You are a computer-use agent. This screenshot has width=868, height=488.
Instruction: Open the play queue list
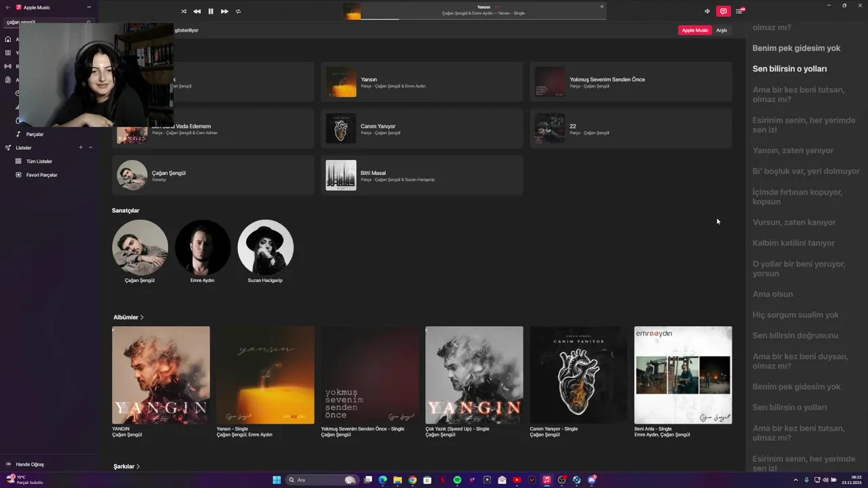740,12
